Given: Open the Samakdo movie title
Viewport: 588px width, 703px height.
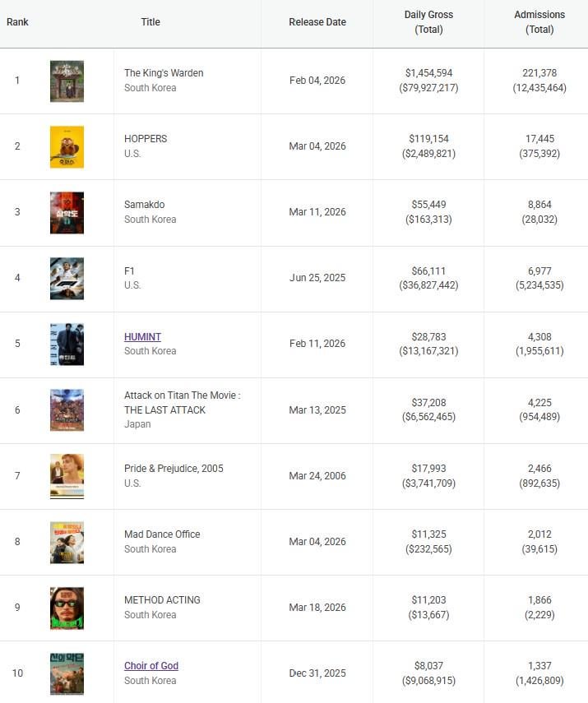Looking at the screenshot, I should coord(145,205).
